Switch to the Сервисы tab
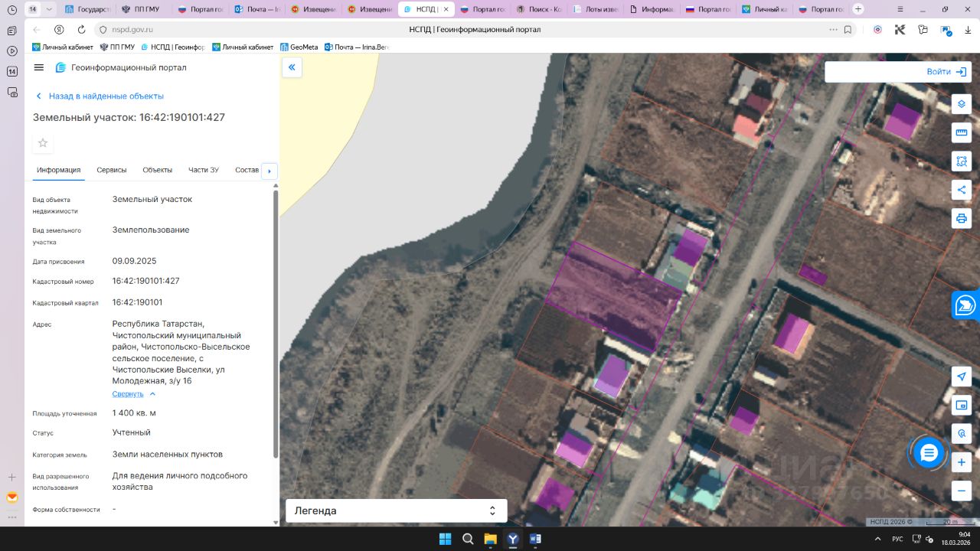The height and width of the screenshot is (551, 980). click(x=112, y=170)
